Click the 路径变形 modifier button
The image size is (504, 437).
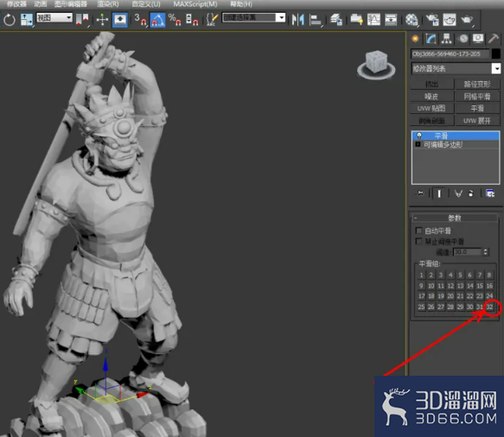[x=477, y=84]
